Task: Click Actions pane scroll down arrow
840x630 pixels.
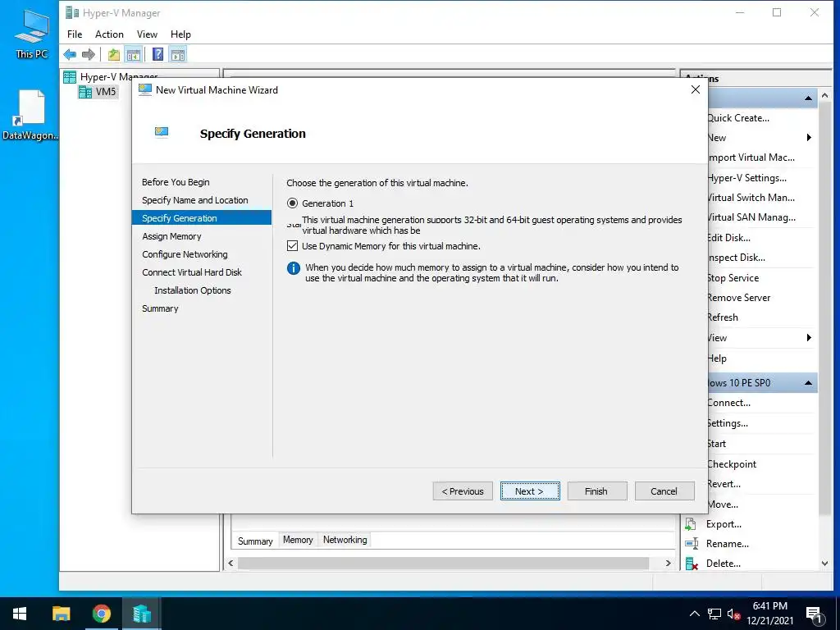Action: pos(825,564)
